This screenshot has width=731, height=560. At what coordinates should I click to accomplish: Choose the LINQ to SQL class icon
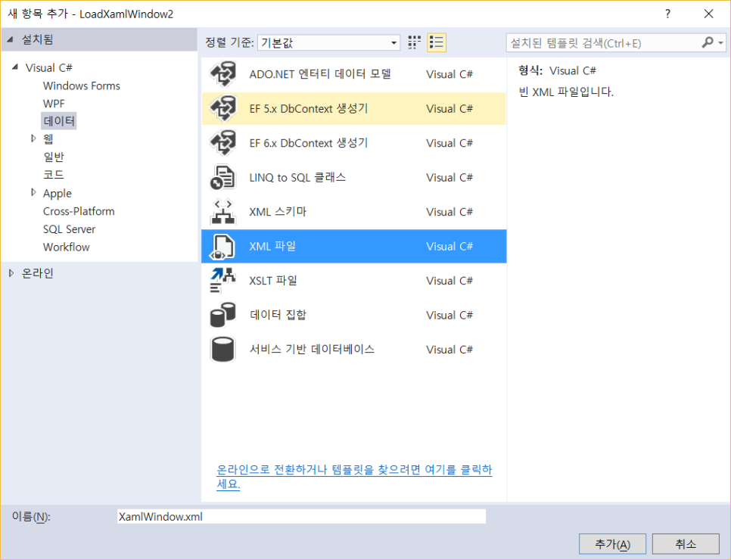click(x=222, y=178)
